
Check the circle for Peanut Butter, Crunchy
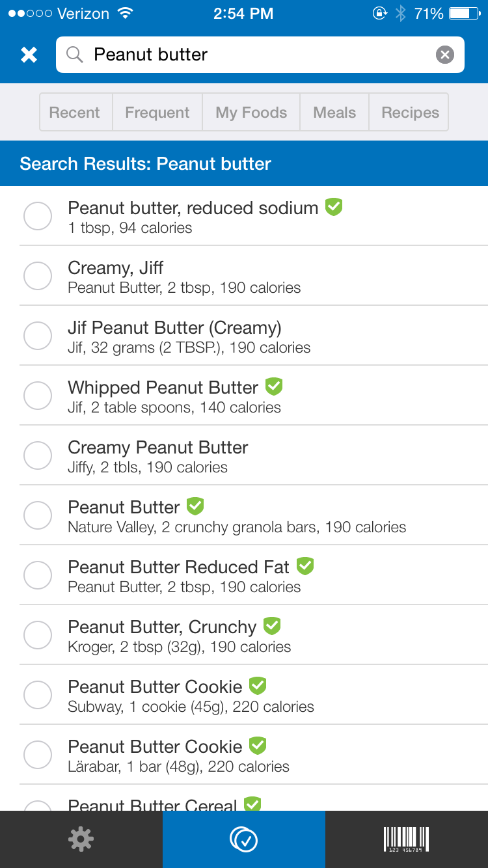[38, 635]
